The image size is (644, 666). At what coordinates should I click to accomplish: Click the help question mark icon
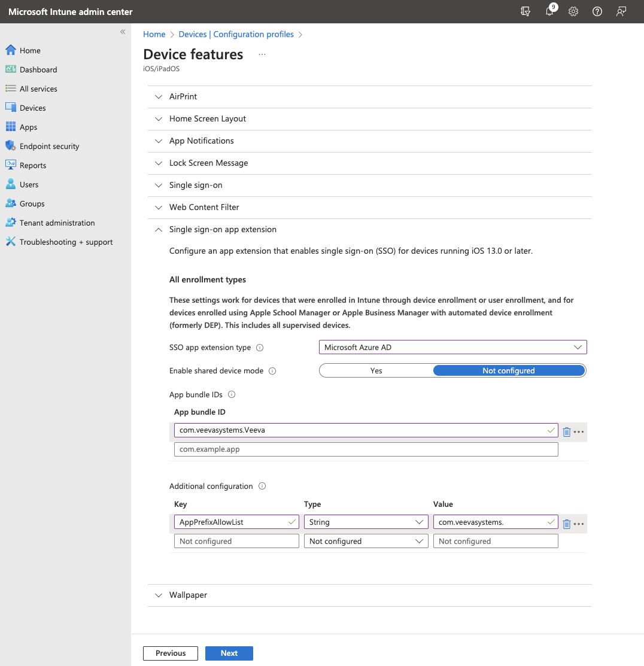[597, 11]
